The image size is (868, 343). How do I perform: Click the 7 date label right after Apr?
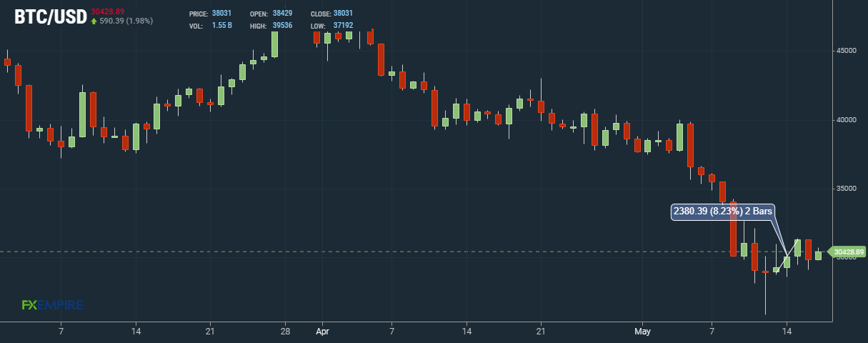click(391, 332)
